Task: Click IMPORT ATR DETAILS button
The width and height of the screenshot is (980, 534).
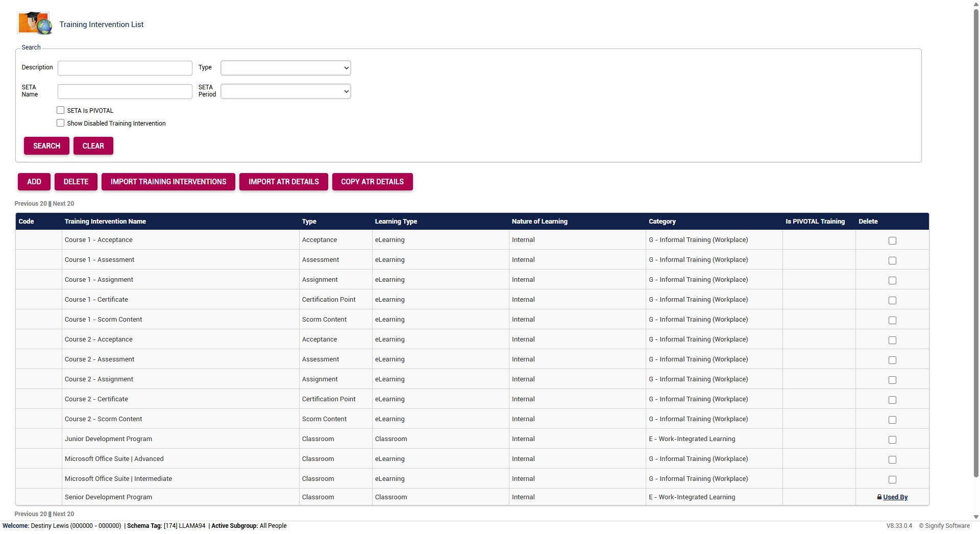Action: click(x=284, y=182)
